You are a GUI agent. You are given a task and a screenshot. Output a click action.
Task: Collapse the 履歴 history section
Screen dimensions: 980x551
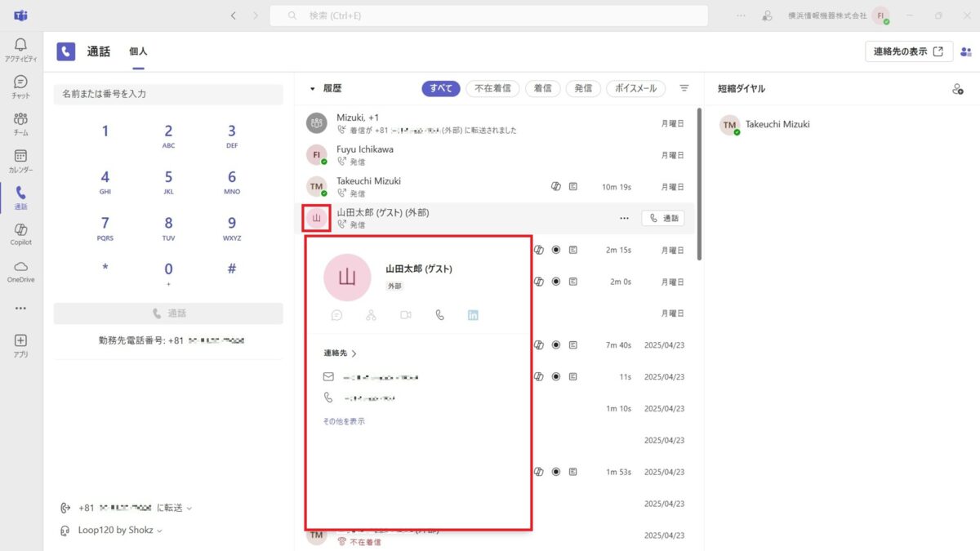click(x=313, y=88)
